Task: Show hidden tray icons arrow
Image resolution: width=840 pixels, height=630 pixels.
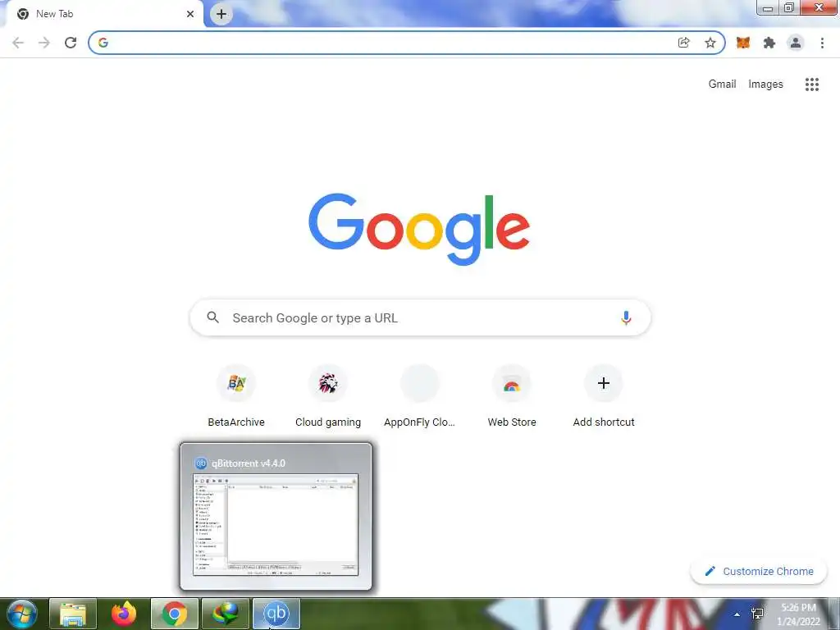Action: [737, 614]
